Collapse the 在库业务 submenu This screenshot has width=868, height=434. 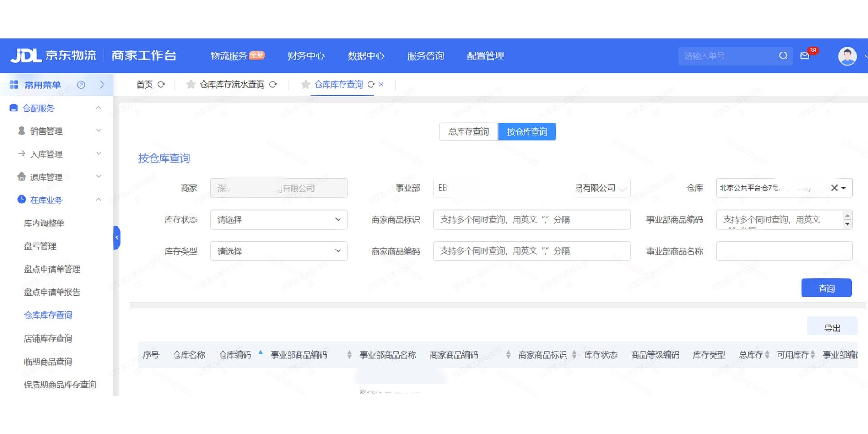coord(99,199)
